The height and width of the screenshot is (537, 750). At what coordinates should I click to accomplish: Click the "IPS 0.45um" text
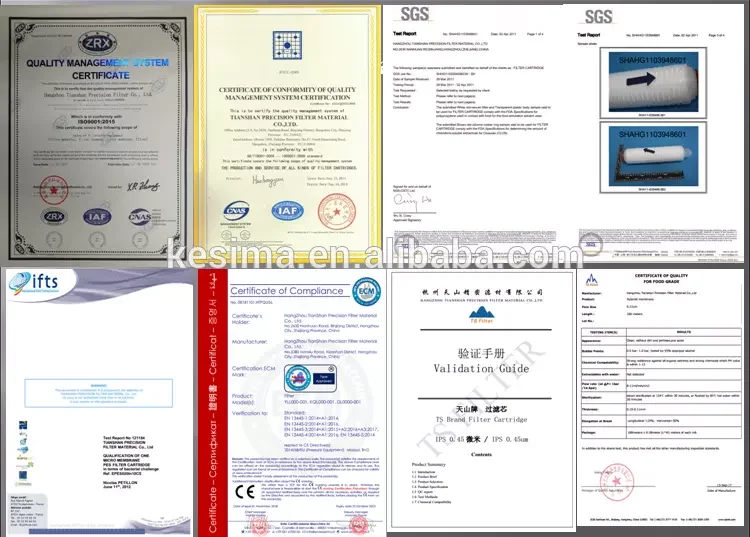coord(510,439)
